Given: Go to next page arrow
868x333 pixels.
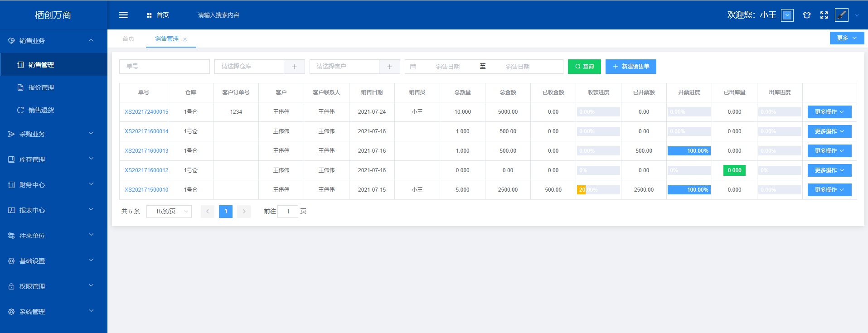Looking at the screenshot, I should (x=244, y=212).
